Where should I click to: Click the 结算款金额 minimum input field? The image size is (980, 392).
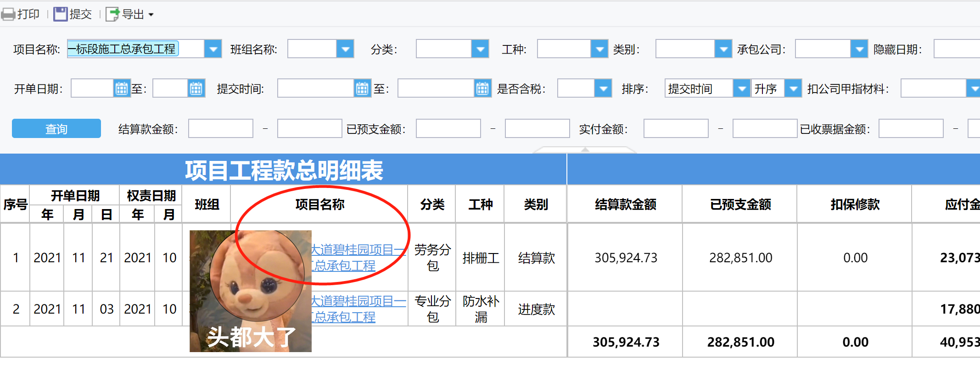pos(221,129)
